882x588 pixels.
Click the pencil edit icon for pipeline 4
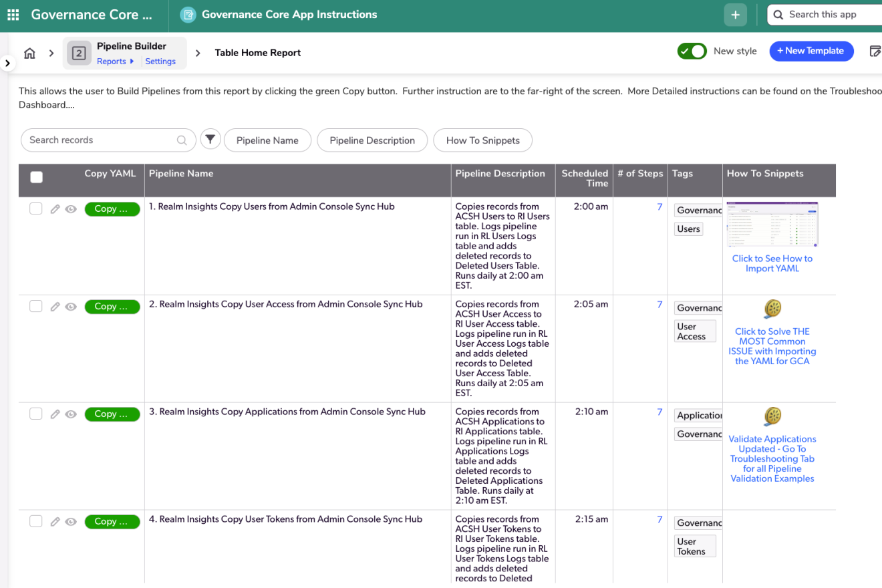[55, 522]
